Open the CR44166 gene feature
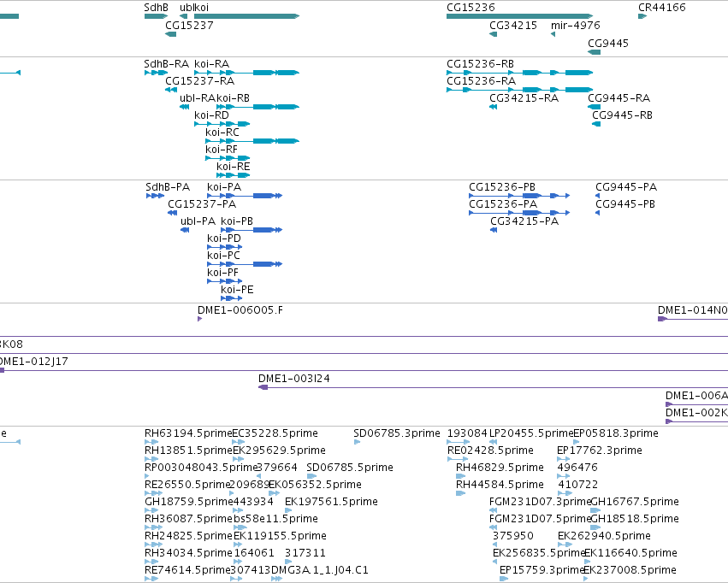Screen dimensions: 728x583 [x=642, y=16]
